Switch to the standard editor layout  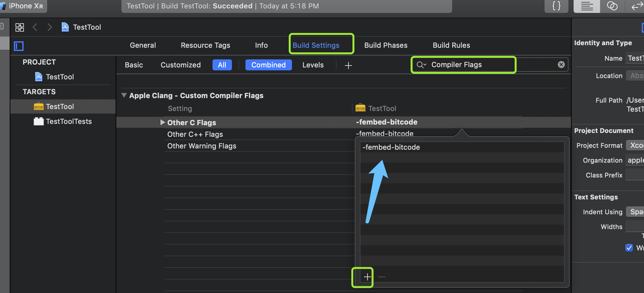coord(587,6)
